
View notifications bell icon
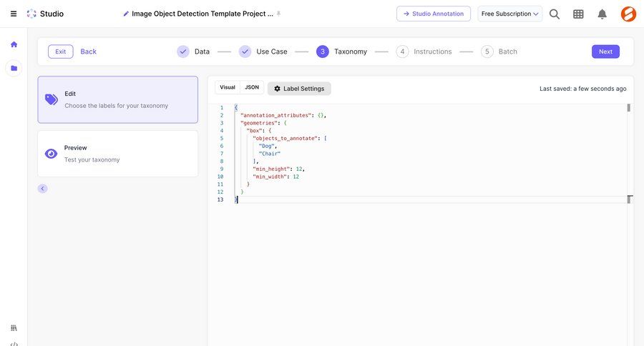point(602,14)
